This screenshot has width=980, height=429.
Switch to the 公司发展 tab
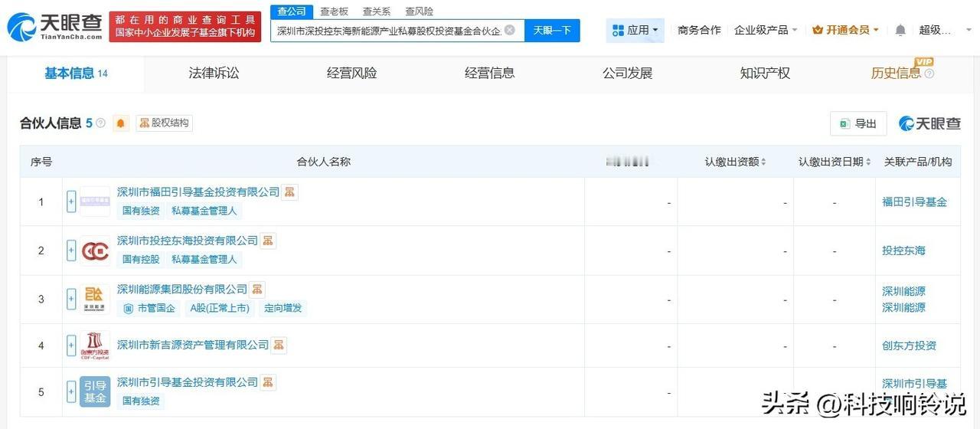(627, 74)
